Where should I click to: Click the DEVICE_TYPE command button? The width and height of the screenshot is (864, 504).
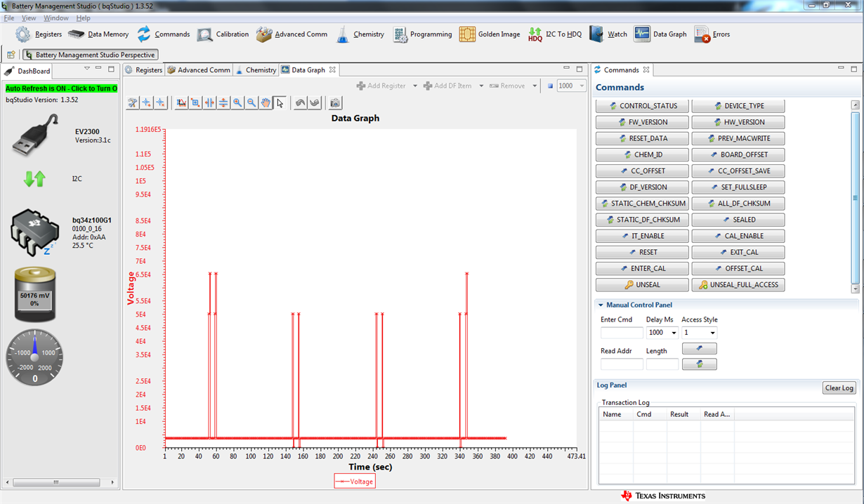(738, 106)
